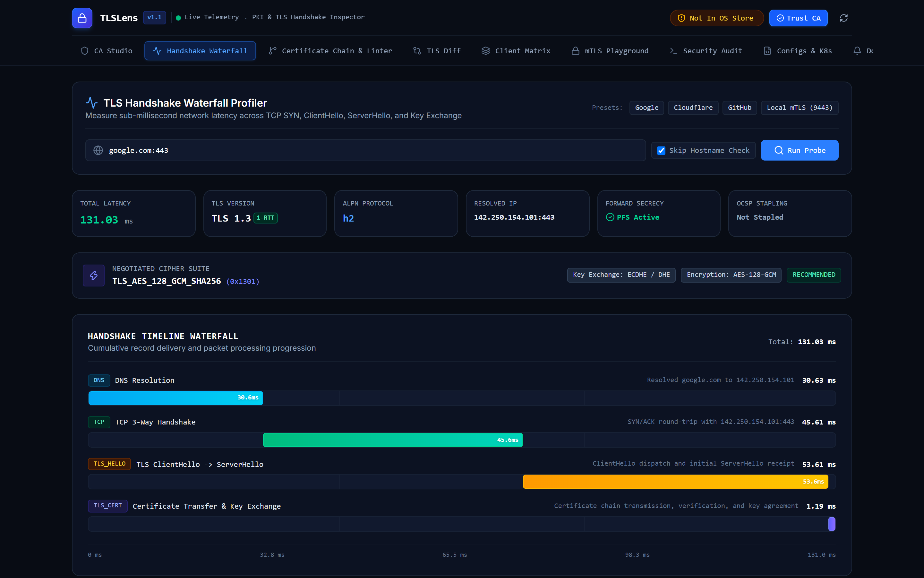Select the GitHub preset
Viewport: 924px width, 578px height.
tap(740, 108)
